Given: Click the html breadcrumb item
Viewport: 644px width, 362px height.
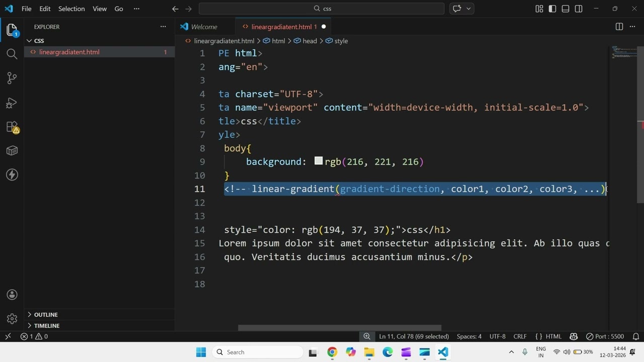Looking at the screenshot, I should 274,41.
